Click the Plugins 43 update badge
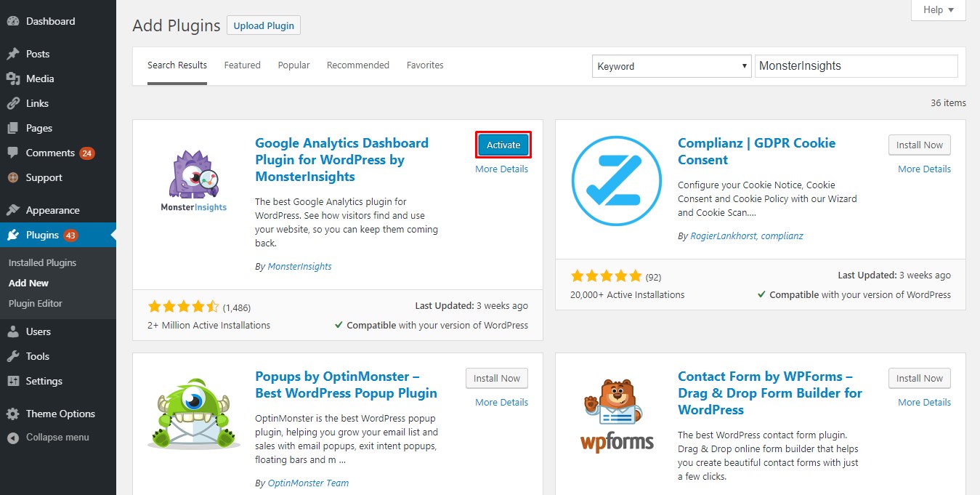 (x=70, y=236)
